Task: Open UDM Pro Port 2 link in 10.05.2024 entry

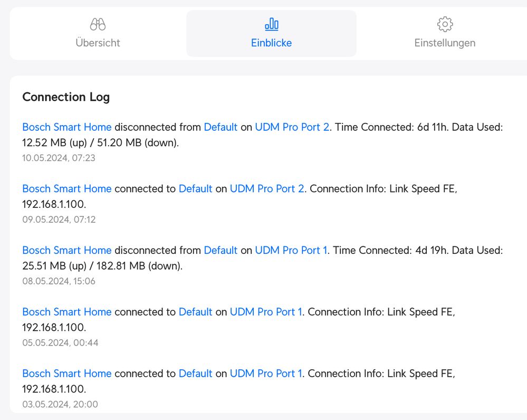Action: tap(292, 127)
